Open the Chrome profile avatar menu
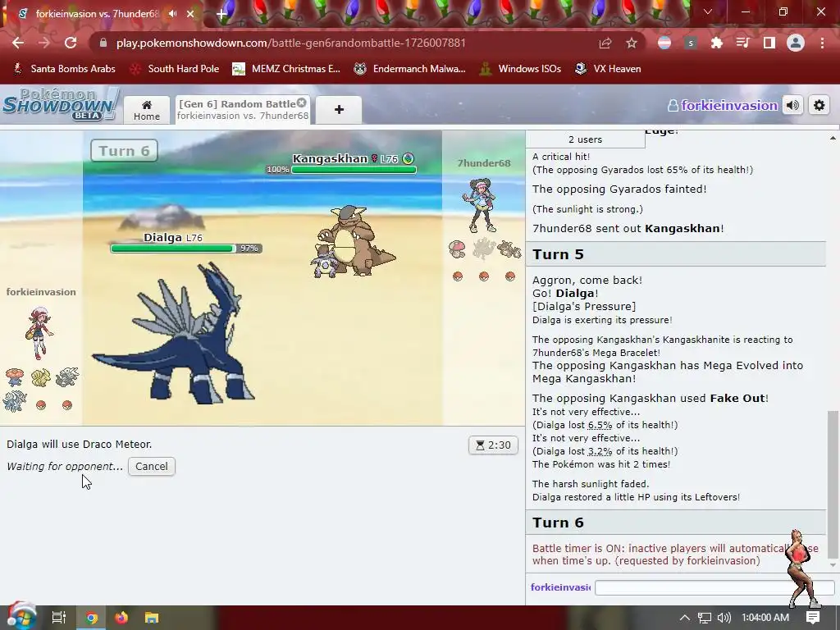Image resolution: width=840 pixels, height=630 pixels. (796, 43)
